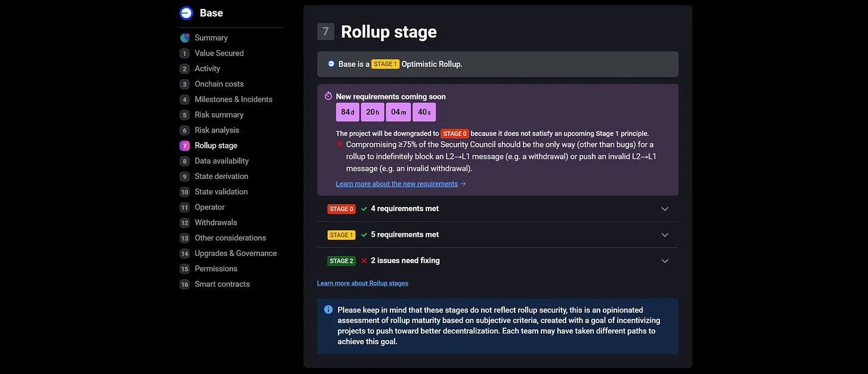This screenshot has width=868, height=374.
Task: Click the number 4 badge beside Milestones & Incidents
Action: click(185, 100)
